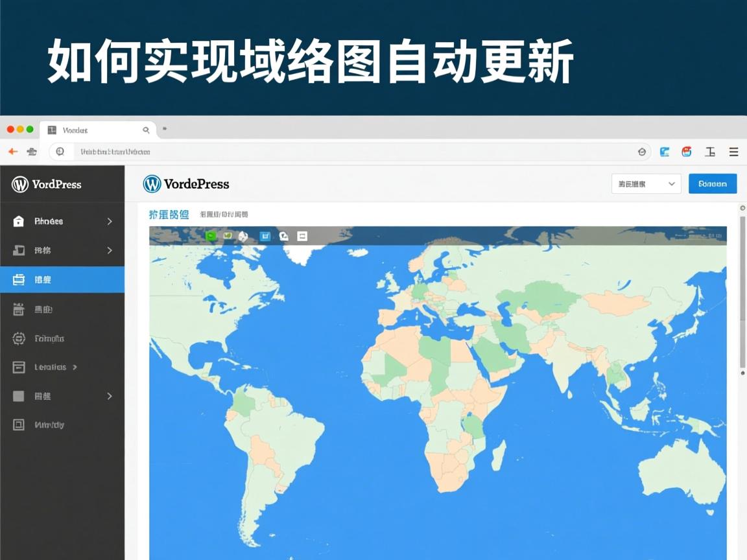
Task: Click the blue page title link above the map
Action: coord(167,214)
